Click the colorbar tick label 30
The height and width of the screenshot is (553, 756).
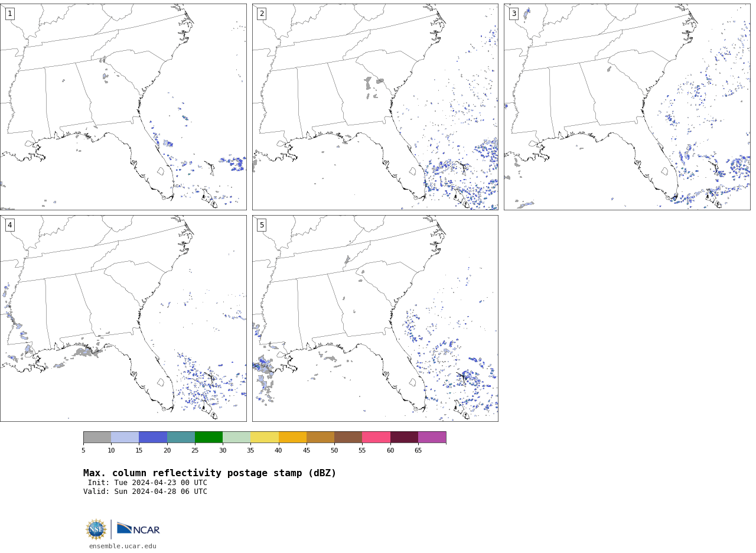(x=223, y=450)
